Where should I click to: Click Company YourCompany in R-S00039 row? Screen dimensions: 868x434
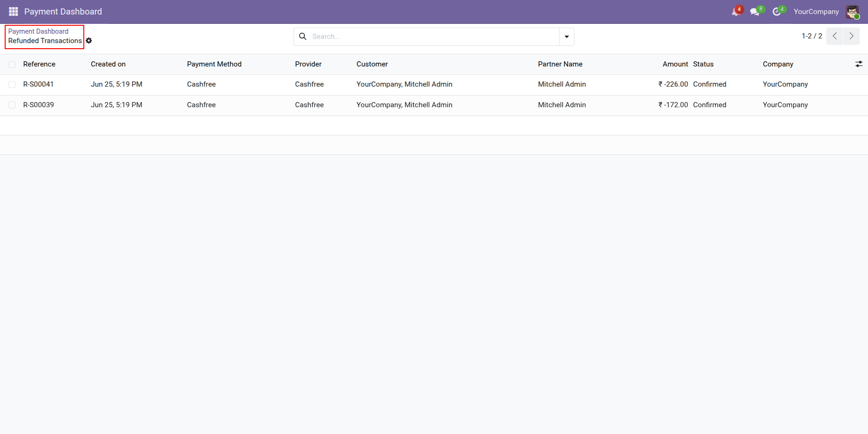(785, 105)
